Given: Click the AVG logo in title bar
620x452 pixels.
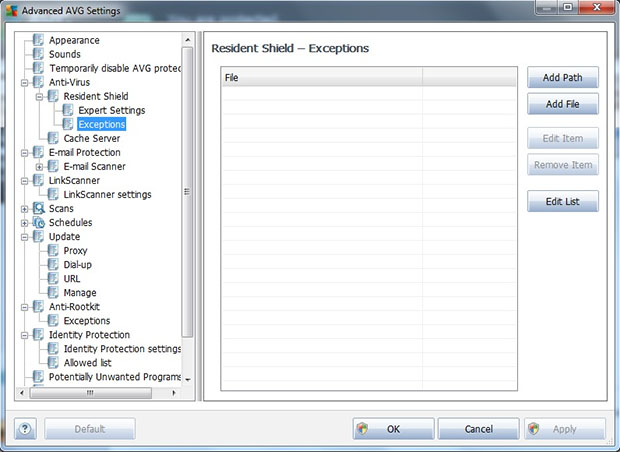Looking at the screenshot, I should pos(12,11).
